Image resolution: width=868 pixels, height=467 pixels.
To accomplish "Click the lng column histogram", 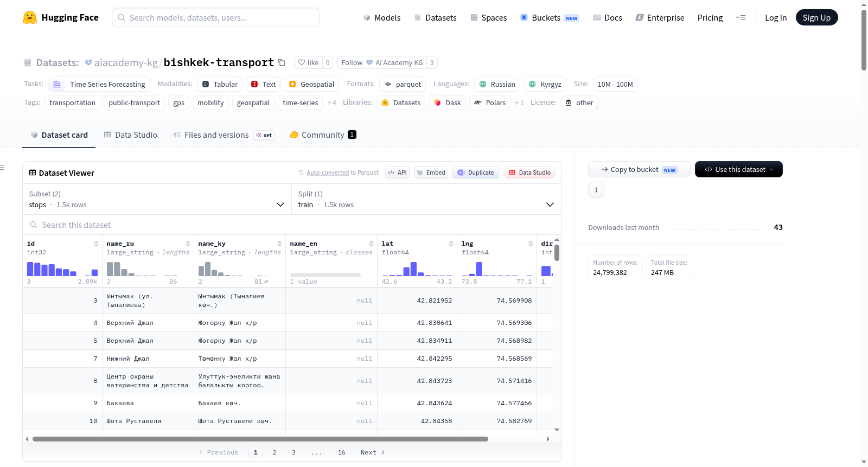I will pyautogui.click(x=496, y=269).
